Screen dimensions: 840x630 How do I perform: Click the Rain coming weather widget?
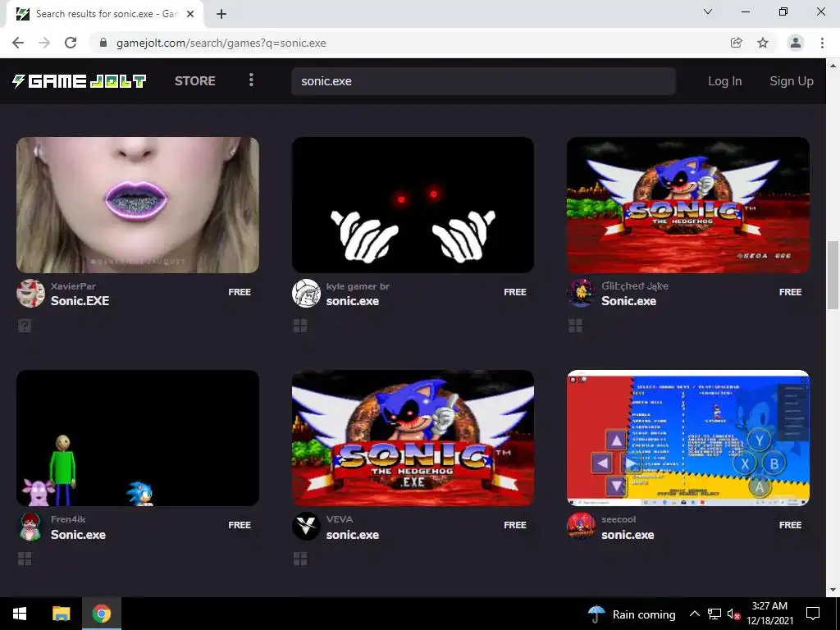[631, 614]
